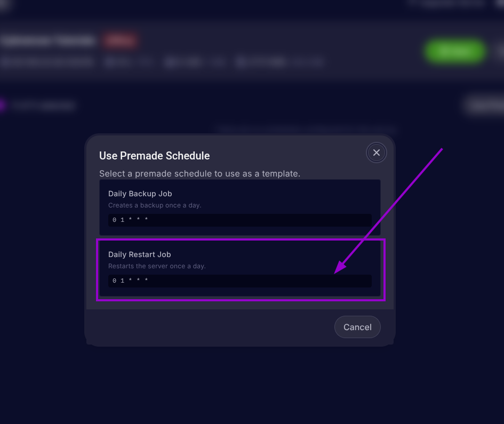Image resolution: width=504 pixels, height=424 pixels.
Task: Select the highlighted Daily Restart Job template
Action: coord(239,269)
